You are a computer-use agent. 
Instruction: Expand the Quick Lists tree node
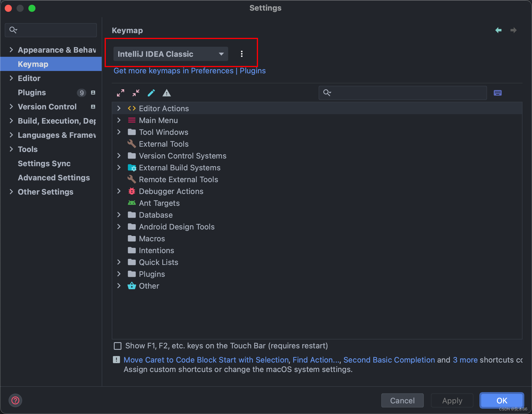tap(119, 262)
